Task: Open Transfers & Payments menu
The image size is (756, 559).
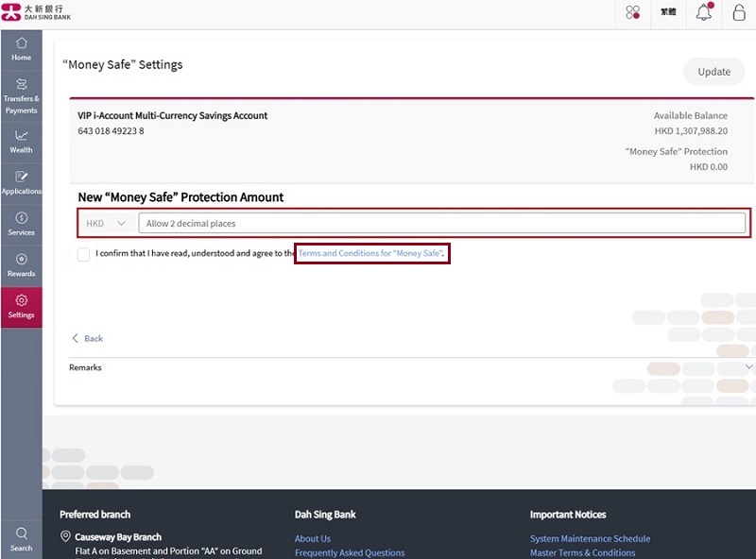Action: pos(21,95)
